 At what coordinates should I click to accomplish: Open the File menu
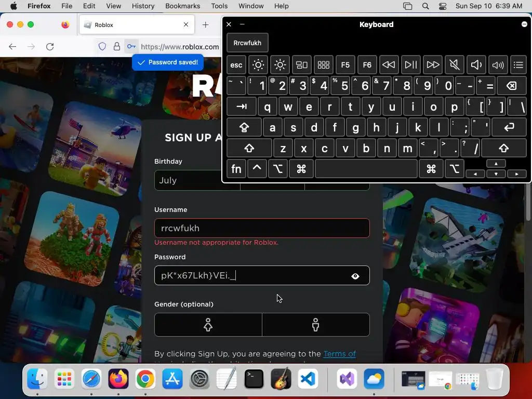66,6
